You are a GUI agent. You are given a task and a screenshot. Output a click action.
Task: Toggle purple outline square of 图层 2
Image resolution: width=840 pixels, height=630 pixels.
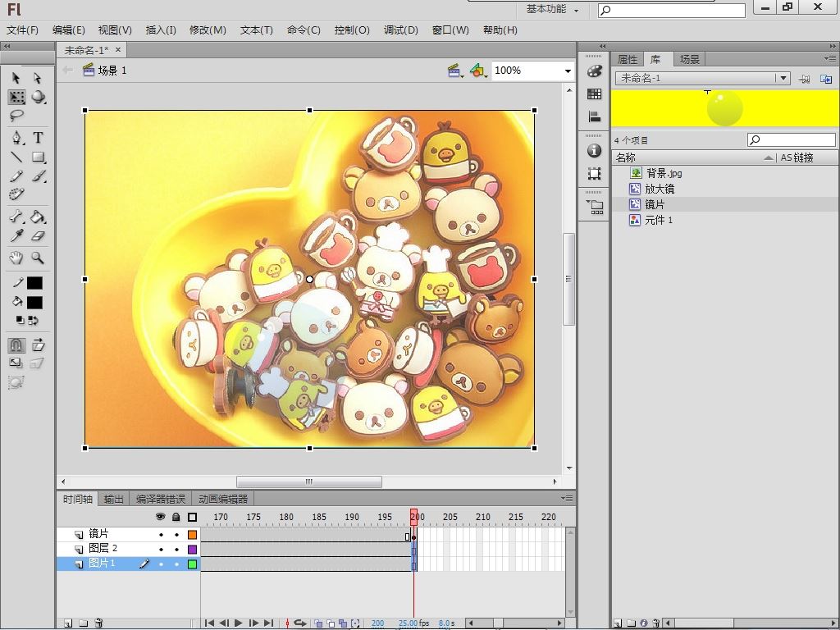192,549
